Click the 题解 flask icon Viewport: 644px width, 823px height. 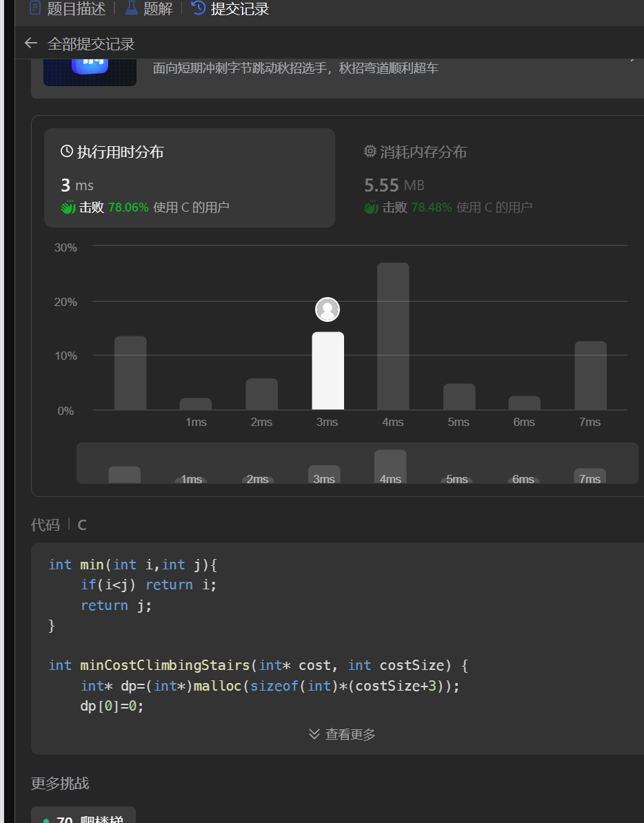[x=131, y=8]
